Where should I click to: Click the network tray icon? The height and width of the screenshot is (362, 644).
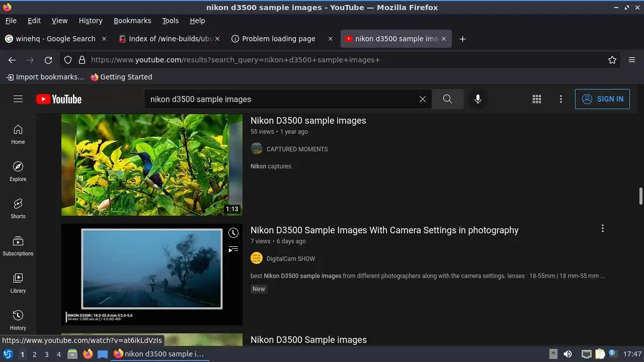pos(586,354)
